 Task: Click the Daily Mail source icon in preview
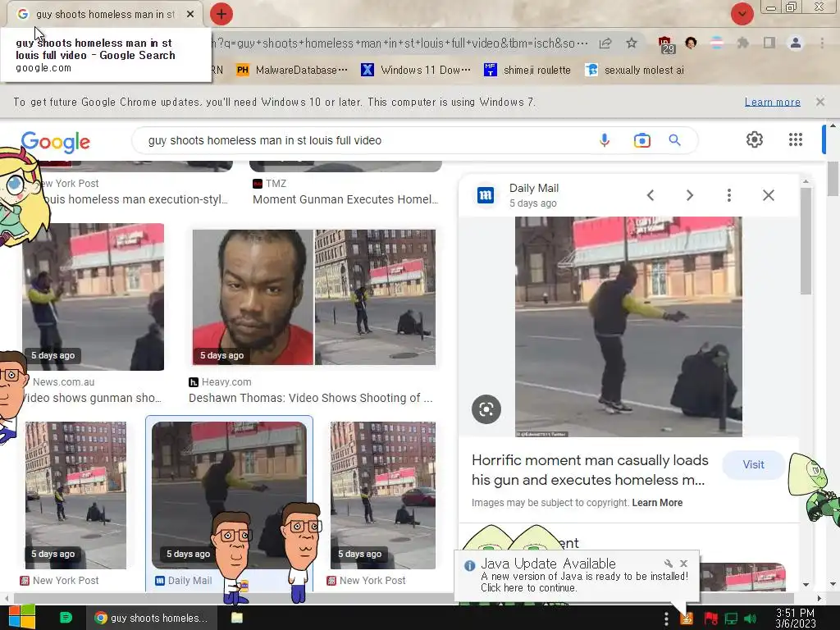(x=486, y=195)
